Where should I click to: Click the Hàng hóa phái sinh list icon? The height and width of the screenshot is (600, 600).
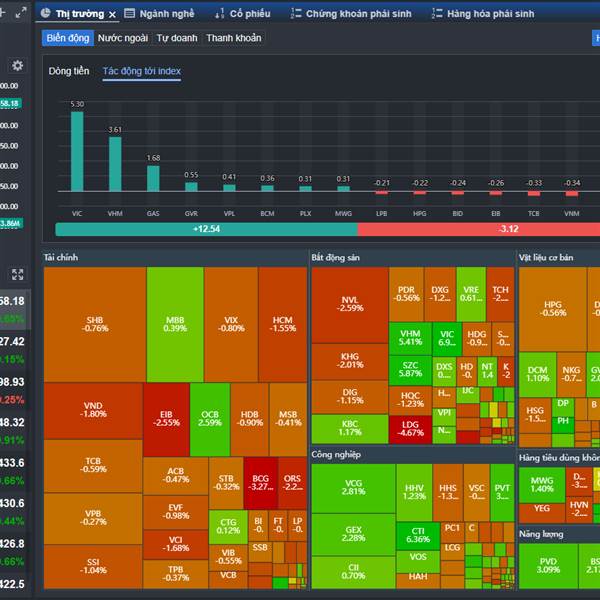click(x=437, y=14)
